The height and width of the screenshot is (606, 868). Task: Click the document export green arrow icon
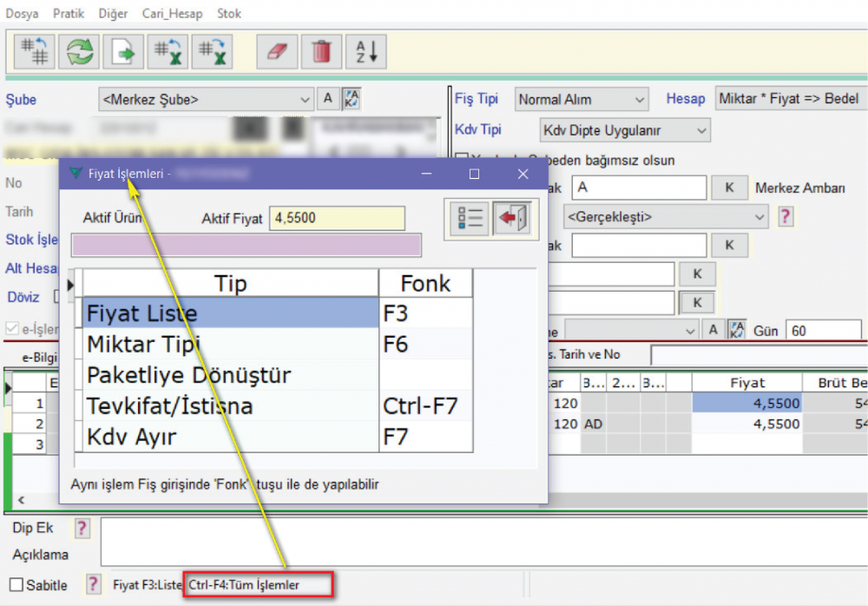click(124, 51)
